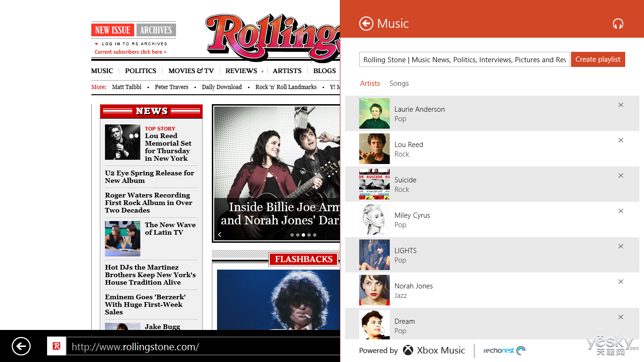This screenshot has width=644, height=362.
Task: Remove Laurie Anderson from the list
Action: [620, 105]
